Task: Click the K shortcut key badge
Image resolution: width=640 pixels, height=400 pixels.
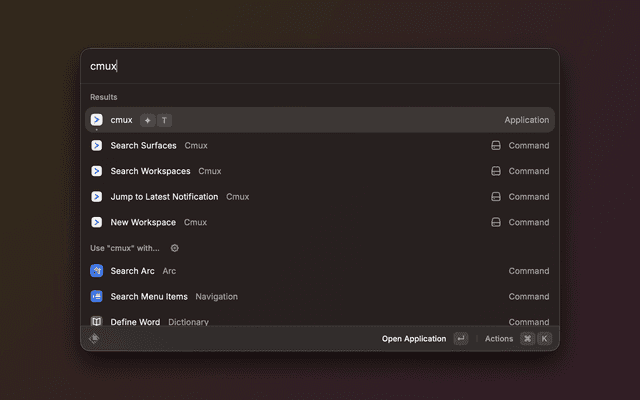Action: click(545, 339)
